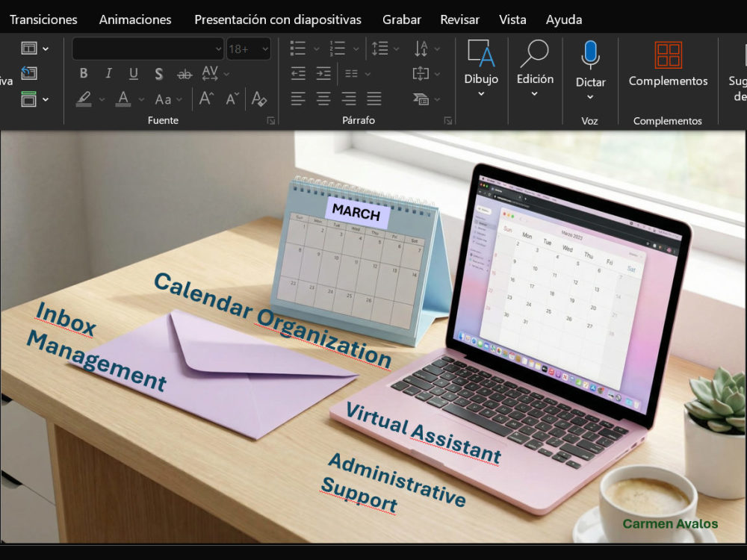The width and height of the screenshot is (747, 560).
Task: Switch to Revisar tab
Action: 459,19
